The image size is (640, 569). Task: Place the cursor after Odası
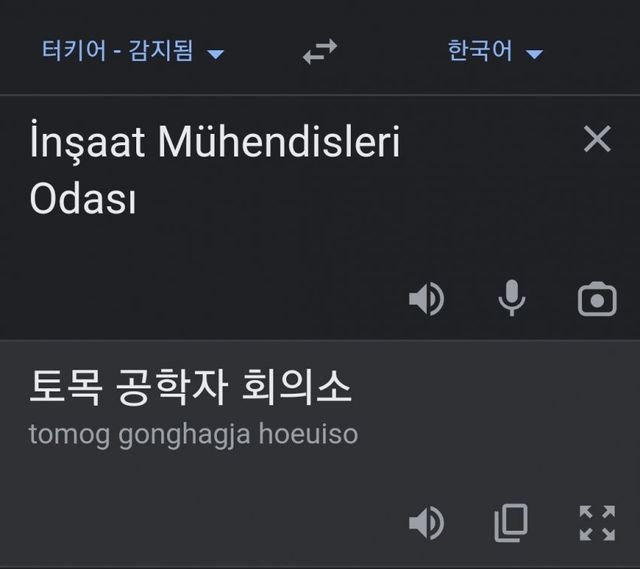tap(138, 199)
